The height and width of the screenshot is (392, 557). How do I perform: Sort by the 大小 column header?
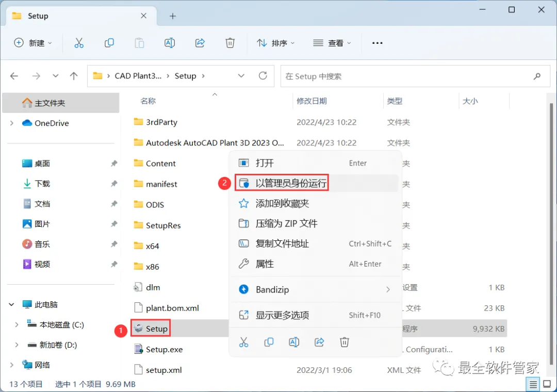470,101
